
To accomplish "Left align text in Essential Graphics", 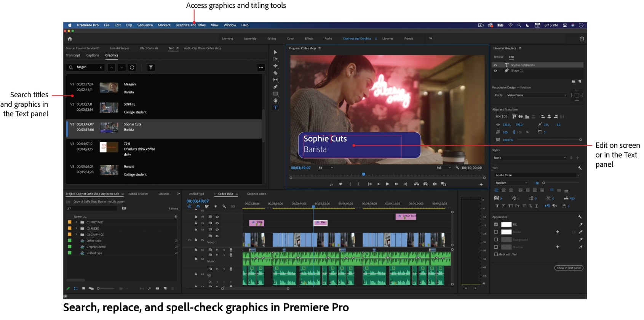I will pos(496,190).
